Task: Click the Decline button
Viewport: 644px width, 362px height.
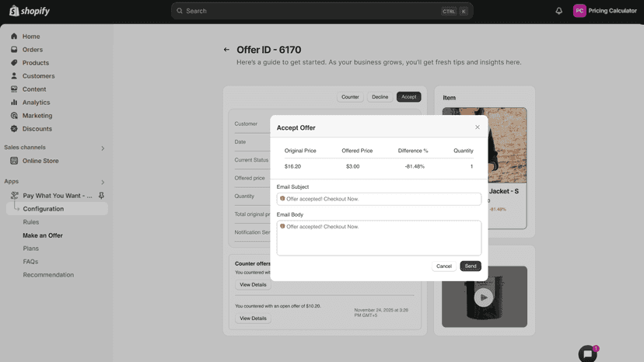Action: click(x=380, y=97)
